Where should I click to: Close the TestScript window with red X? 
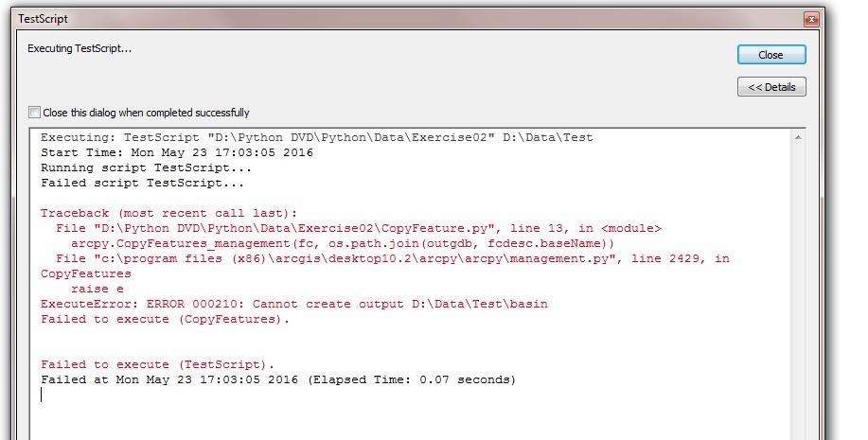coord(811,19)
